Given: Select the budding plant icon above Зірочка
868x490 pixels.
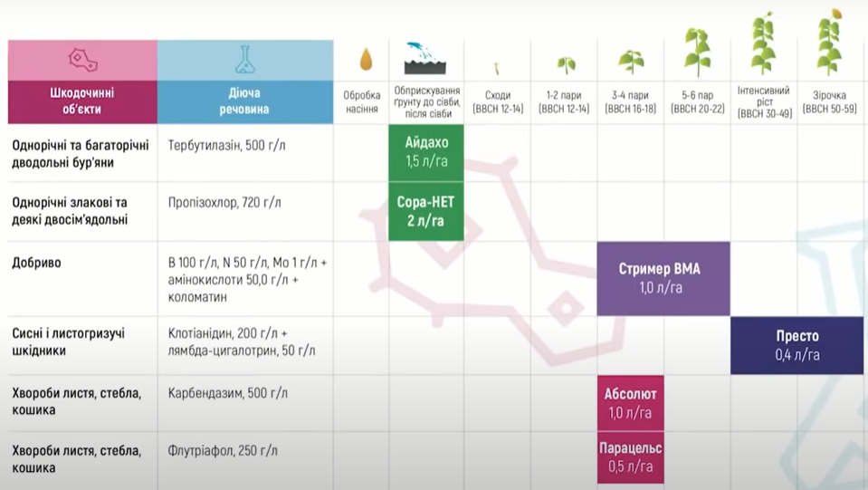Looking at the screenshot, I should pos(829,43).
